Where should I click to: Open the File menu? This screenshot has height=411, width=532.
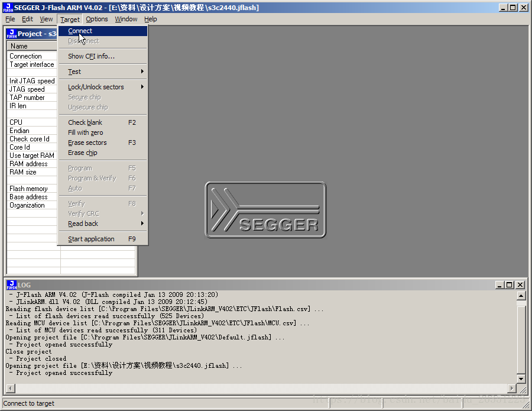pyautogui.click(x=10, y=19)
